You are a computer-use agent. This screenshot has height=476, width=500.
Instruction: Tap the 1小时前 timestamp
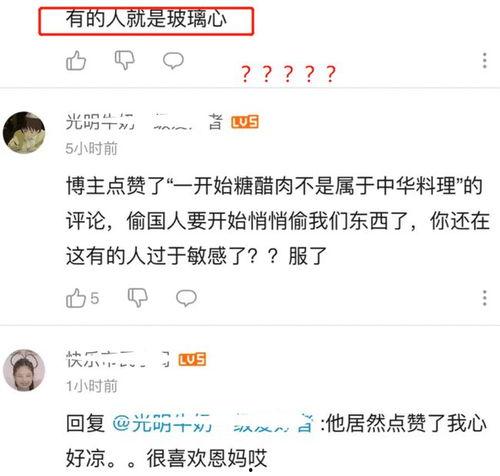pos(91,386)
